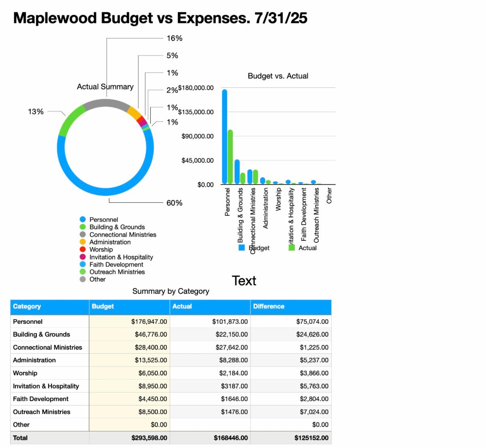
Task: Click the Personnel legend color dot
Action: pyautogui.click(x=83, y=220)
